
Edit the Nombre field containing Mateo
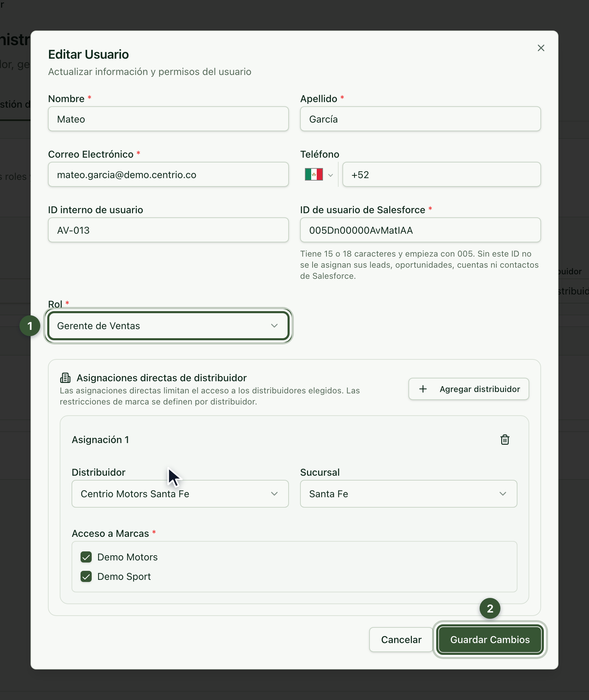pyautogui.click(x=168, y=119)
